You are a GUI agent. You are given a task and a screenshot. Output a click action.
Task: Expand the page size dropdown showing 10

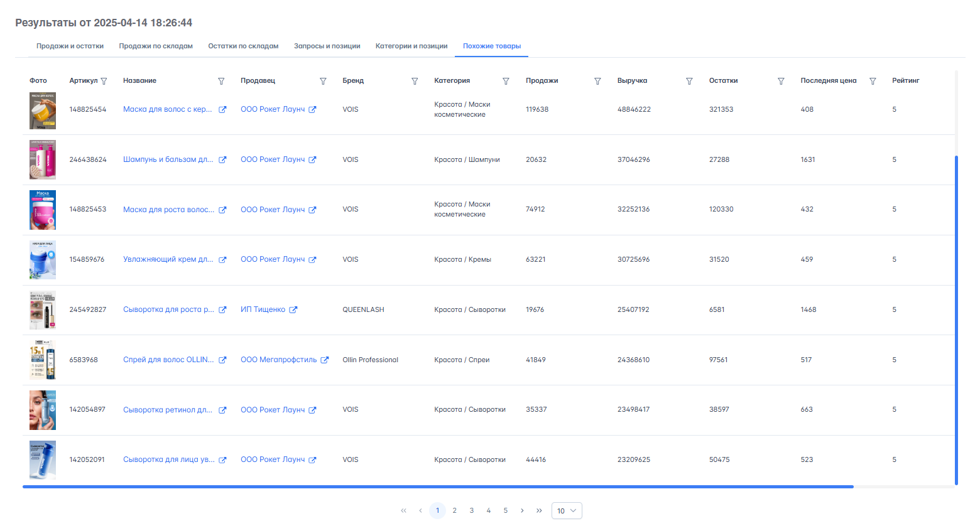click(x=567, y=511)
